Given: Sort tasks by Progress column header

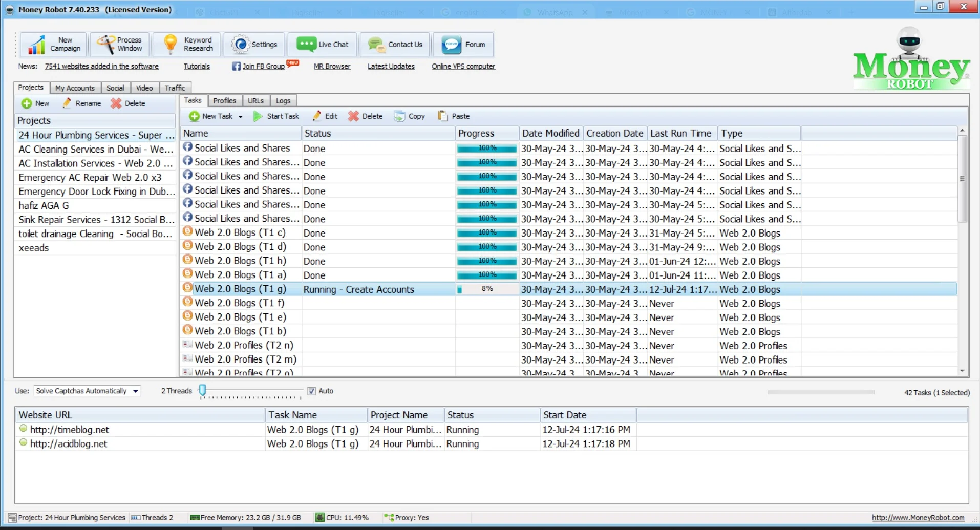Looking at the screenshot, I should 487,133.
